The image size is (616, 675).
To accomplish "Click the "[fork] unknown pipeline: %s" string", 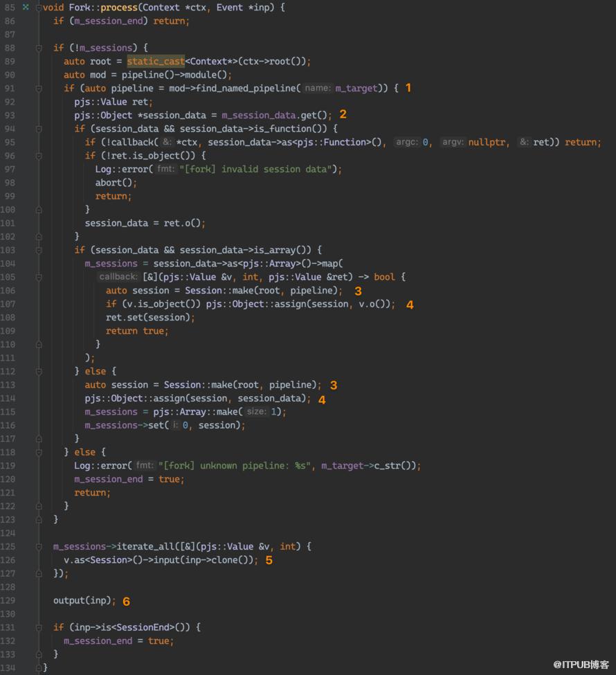I will (x=234, y=466).
